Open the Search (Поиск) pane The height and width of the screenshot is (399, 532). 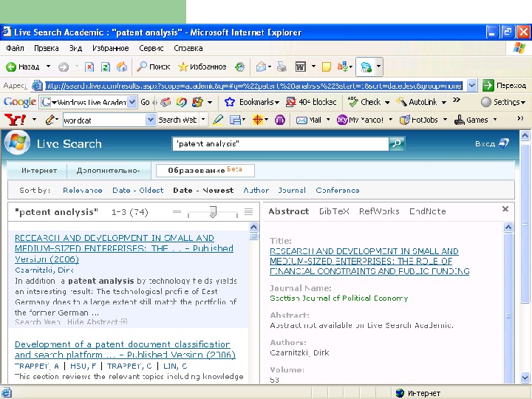pos(154,66)
